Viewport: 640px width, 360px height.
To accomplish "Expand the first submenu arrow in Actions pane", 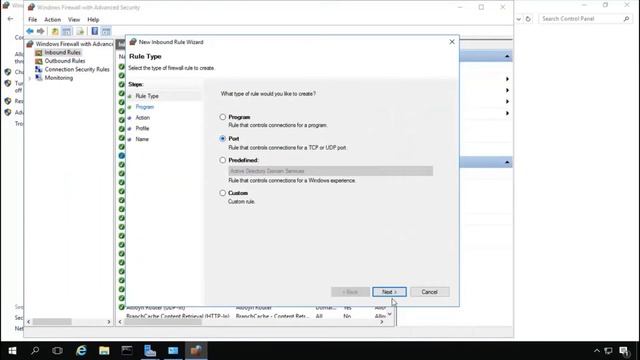I will 507,79.
